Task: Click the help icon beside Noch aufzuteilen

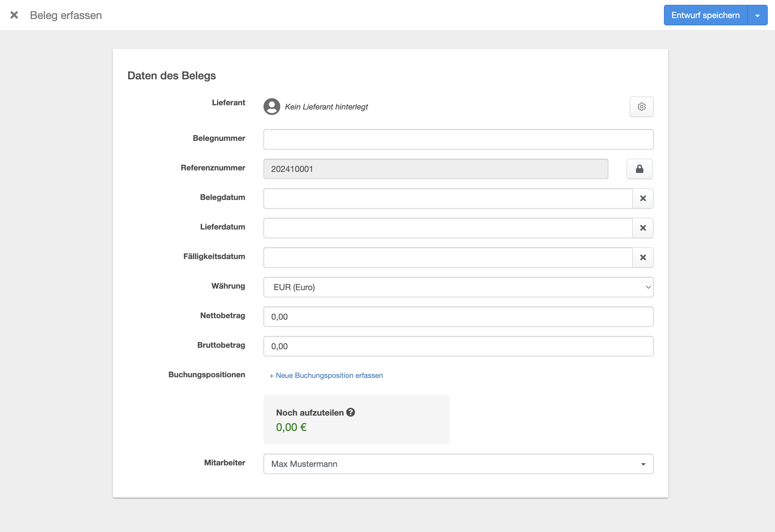Action: pyautogui.click(x=350, y=412)
